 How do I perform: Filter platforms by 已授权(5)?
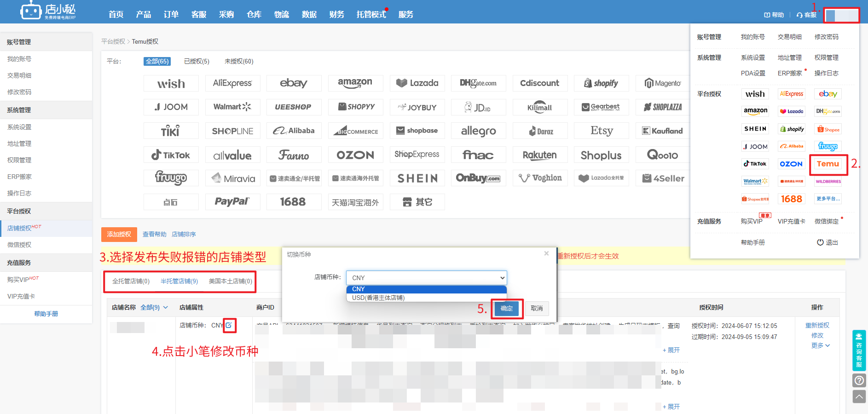click(x=197, y=61)
